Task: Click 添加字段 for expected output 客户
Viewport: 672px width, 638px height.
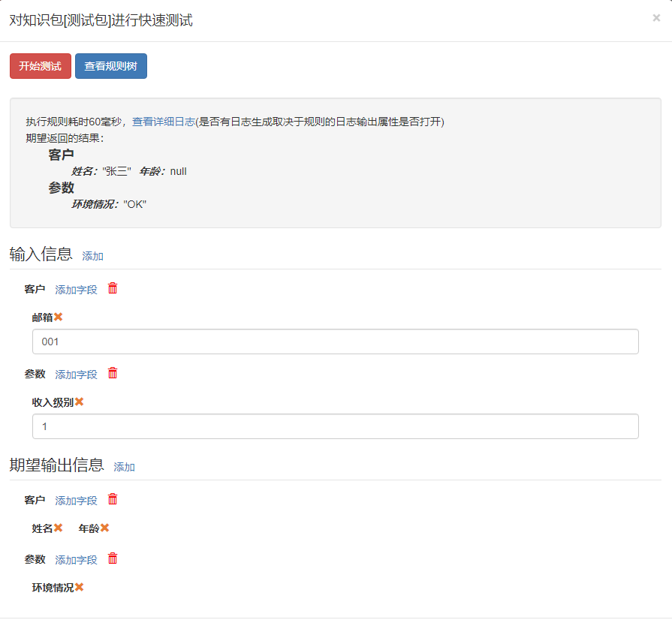Action: (x=77, y=501)
